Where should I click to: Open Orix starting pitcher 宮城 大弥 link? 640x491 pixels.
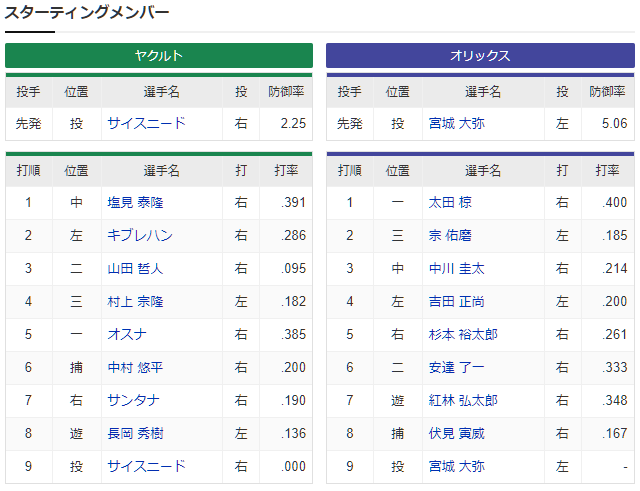click(456, 123)
